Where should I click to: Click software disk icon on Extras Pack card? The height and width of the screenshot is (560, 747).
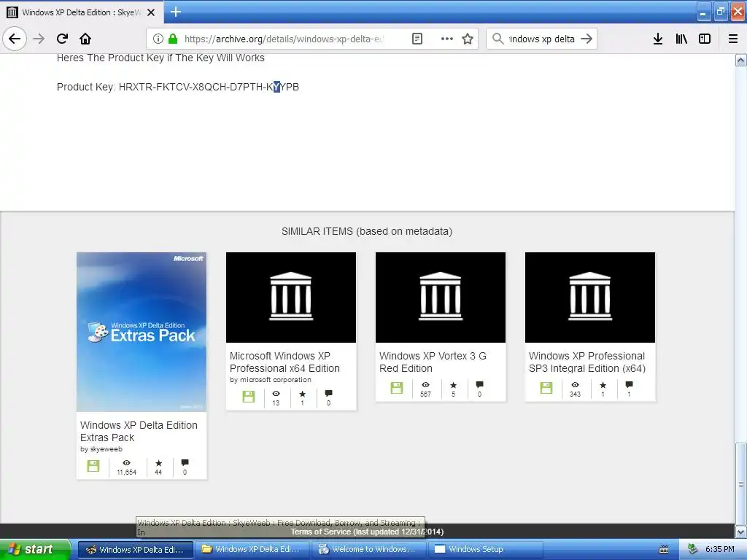pyautogui.click(x=93, y=466)
